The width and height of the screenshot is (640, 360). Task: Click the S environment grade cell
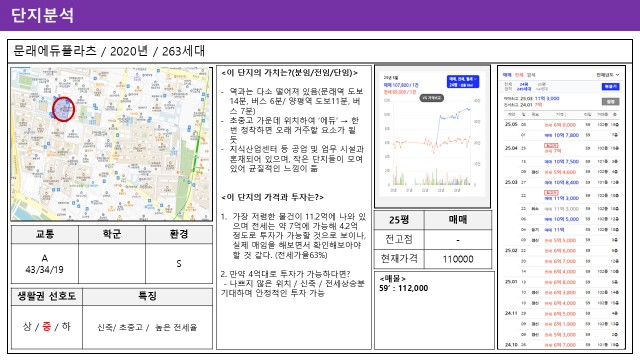179,264
